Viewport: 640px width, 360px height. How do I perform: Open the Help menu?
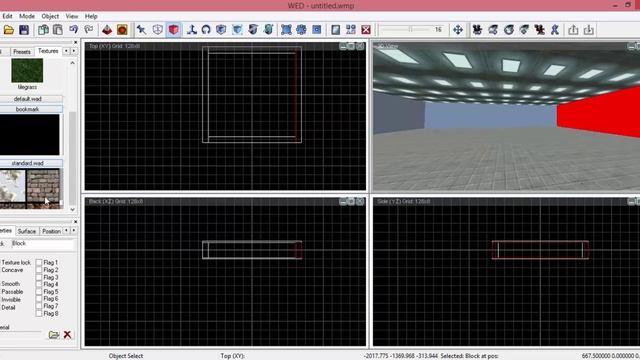point(91,16)
